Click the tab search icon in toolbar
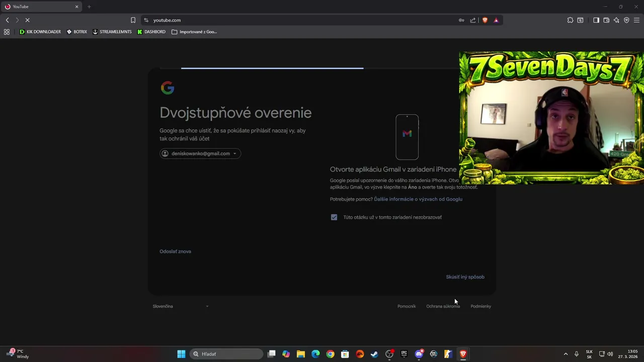Viewport: 644px width, 362px height. coord(580,20)
